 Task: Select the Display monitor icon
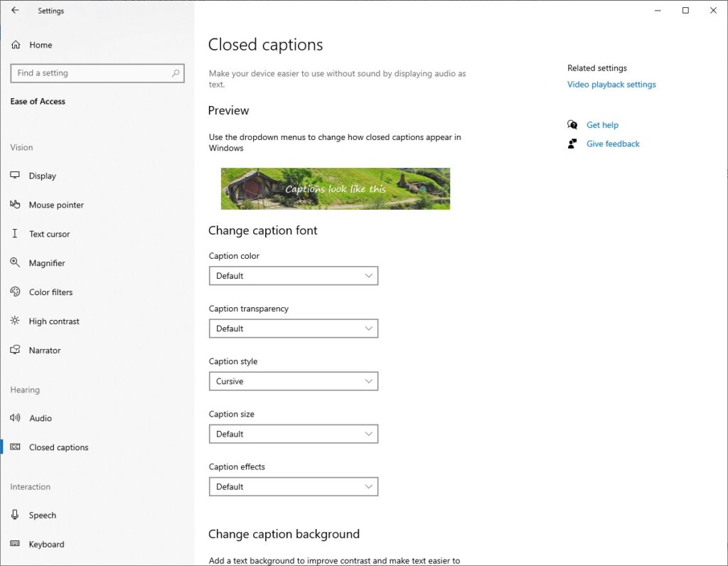tap(15, 176)
